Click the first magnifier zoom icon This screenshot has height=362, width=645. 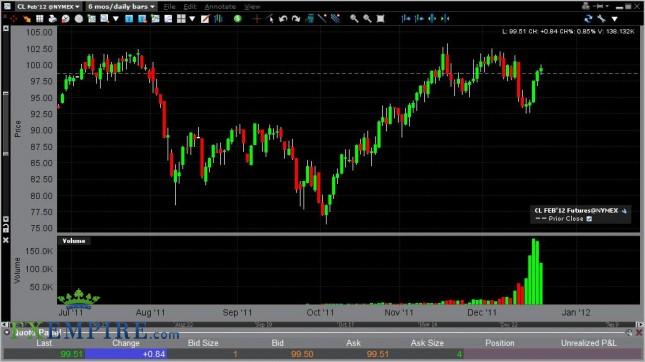pos(354,19)
